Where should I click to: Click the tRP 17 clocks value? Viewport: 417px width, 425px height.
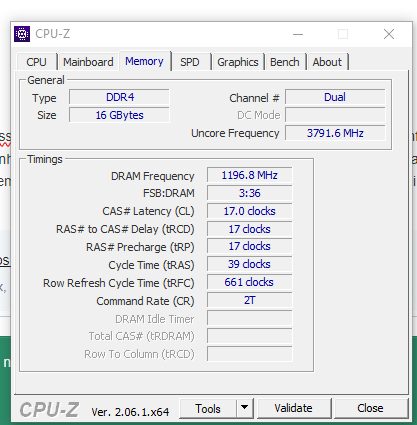click(x=249, y=246)
